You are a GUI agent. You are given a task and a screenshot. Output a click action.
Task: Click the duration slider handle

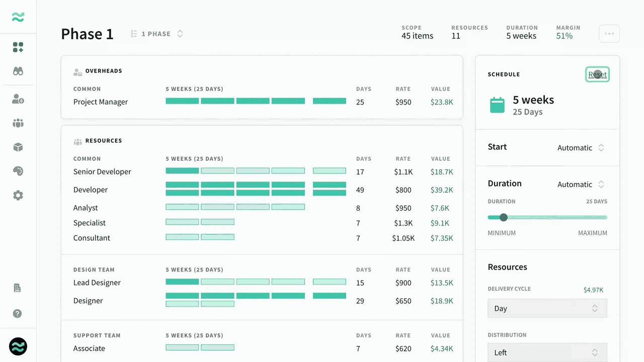[x=503, y=217]
